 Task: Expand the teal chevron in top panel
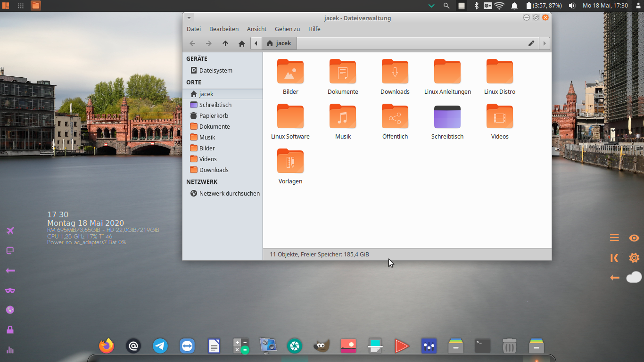click(431, 6)
